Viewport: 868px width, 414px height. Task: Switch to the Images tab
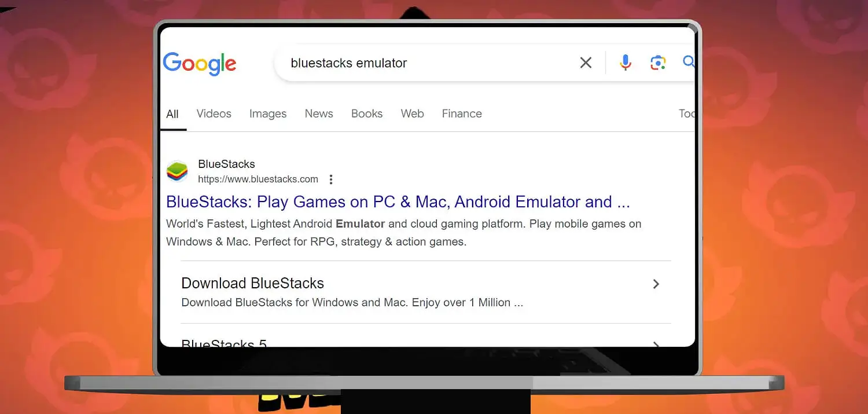[268, 114]
